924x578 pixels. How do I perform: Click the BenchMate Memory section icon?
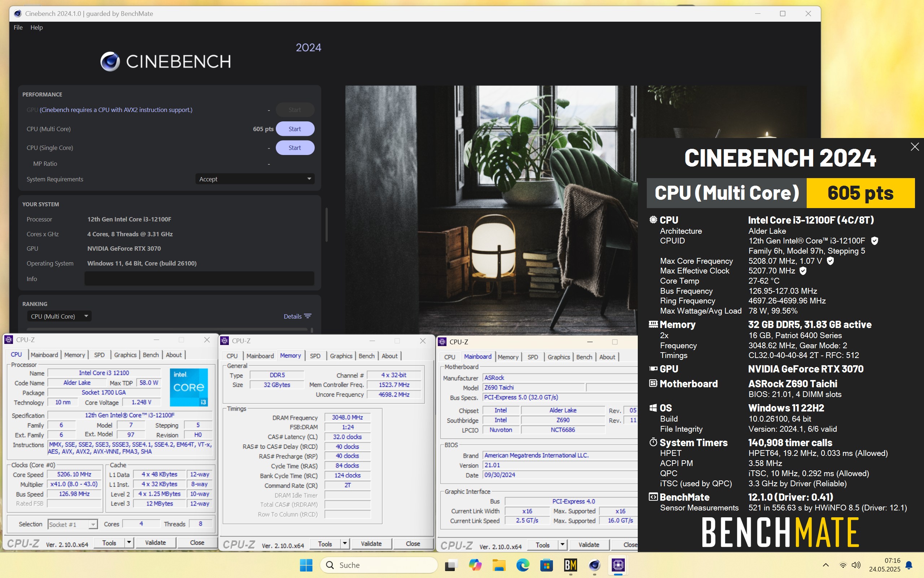point(653,324)
